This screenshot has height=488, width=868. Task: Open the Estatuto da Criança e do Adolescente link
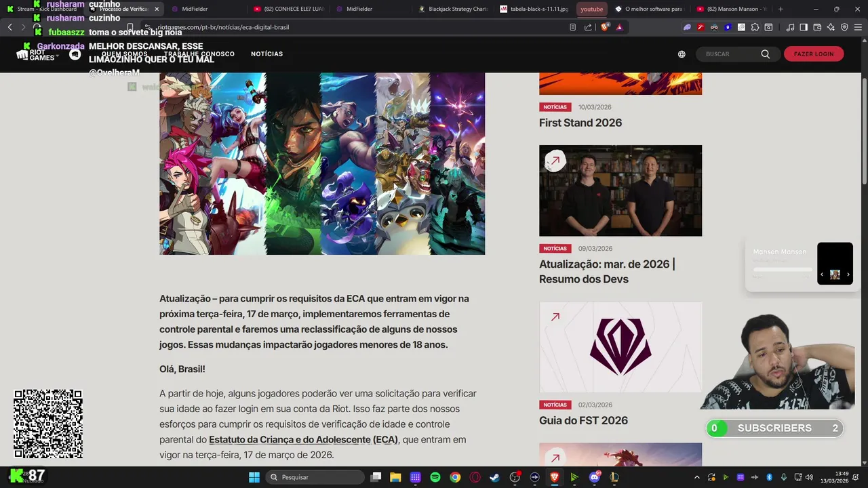tap(303, 440)
